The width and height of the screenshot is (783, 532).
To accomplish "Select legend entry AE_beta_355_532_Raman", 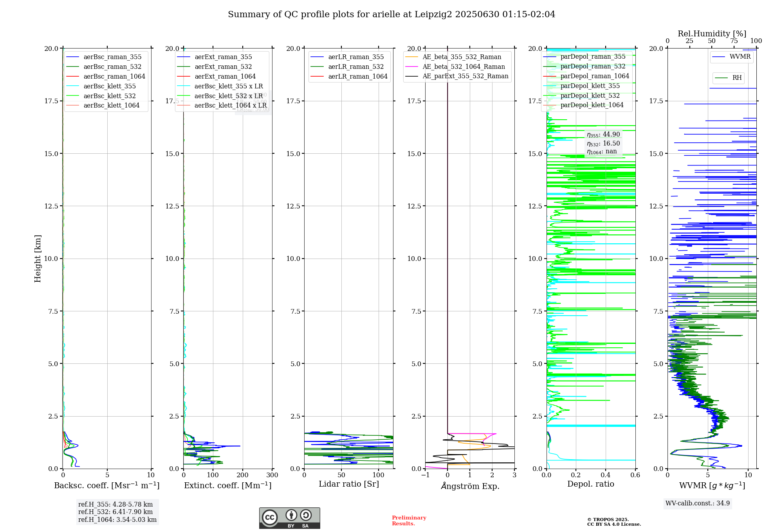I will (453, 57).
